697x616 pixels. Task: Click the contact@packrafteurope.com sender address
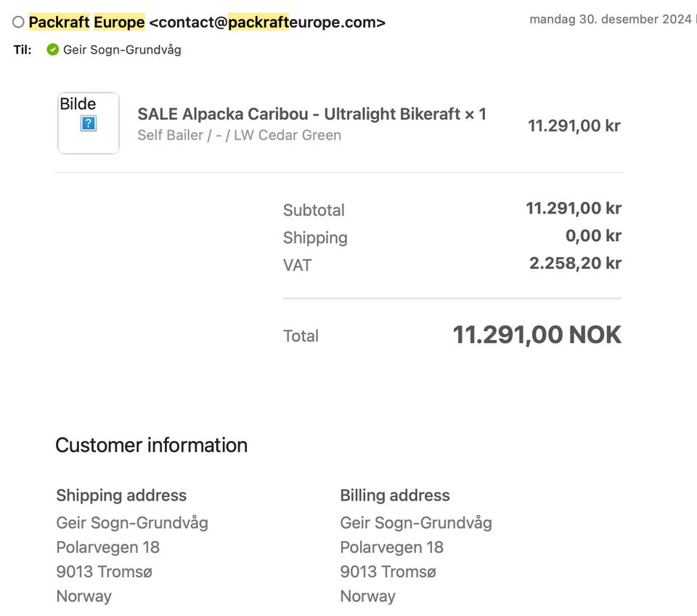pyautogui.click(x=266, y=23)
